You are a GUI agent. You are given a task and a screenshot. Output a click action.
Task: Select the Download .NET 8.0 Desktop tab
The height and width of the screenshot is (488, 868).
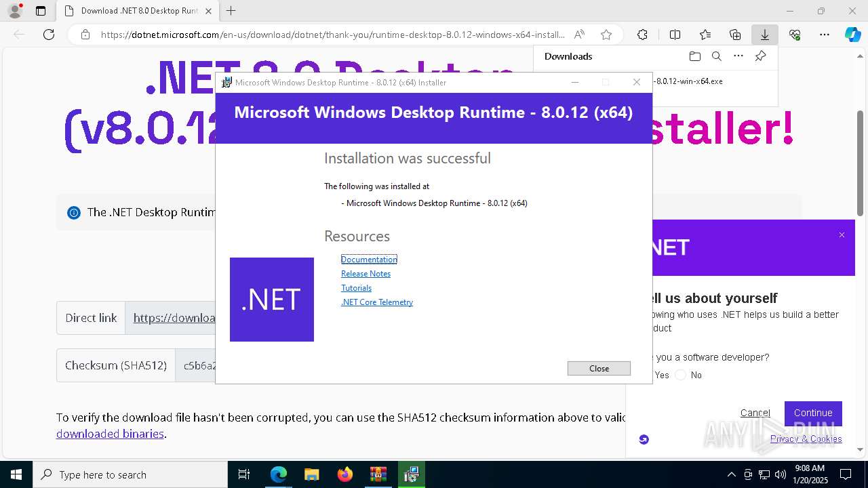point(138,11)
